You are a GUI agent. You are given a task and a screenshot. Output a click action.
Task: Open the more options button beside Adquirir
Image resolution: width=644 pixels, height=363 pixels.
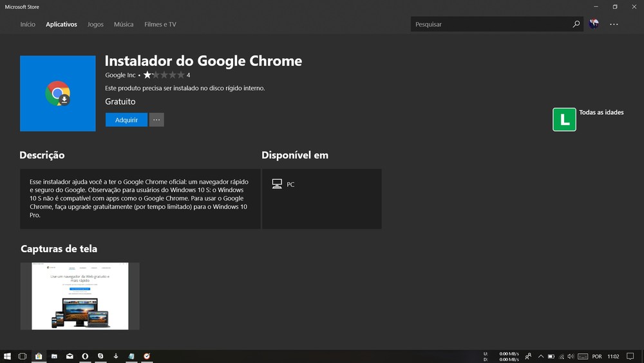click(x=156, y=120)
